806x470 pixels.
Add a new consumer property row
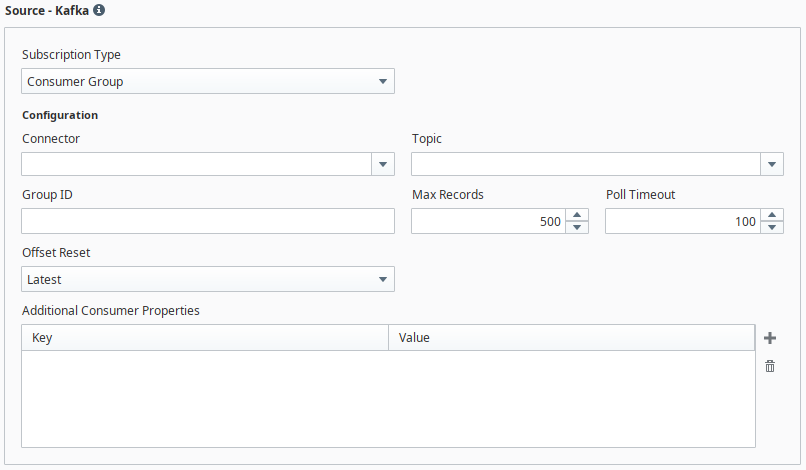(770, 338)
